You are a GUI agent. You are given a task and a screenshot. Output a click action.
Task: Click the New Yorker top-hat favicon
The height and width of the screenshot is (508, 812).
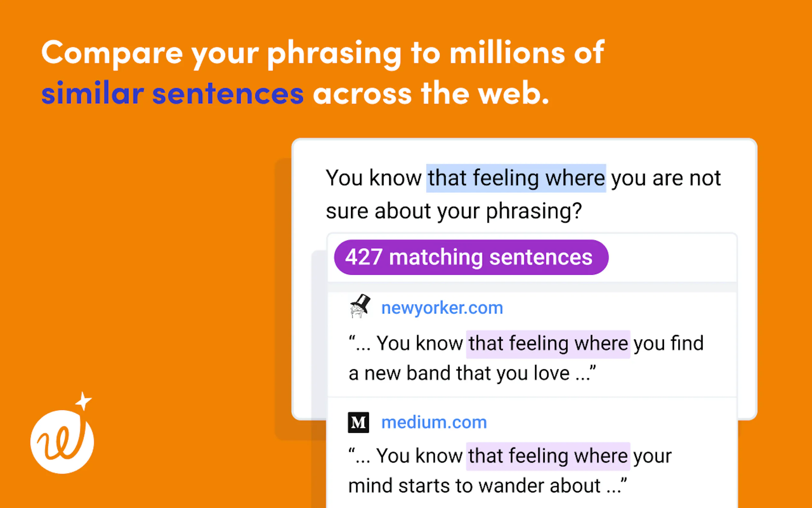click(x=360, y=306)
